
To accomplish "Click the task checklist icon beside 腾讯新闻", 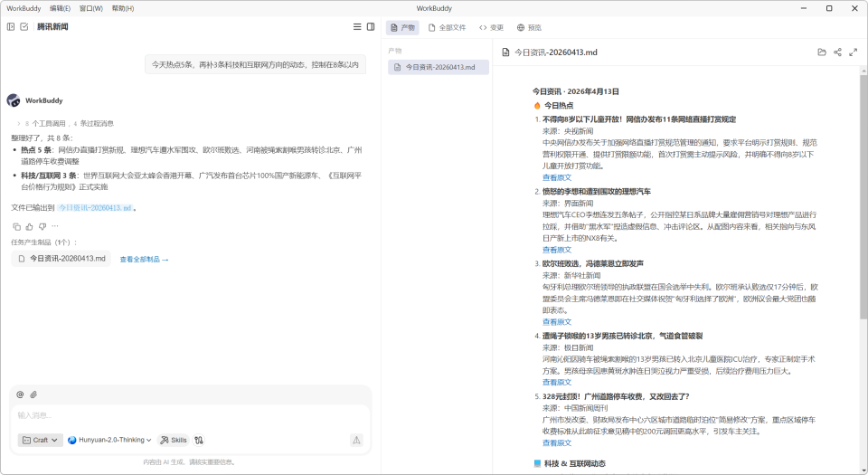I will (24, 26).
